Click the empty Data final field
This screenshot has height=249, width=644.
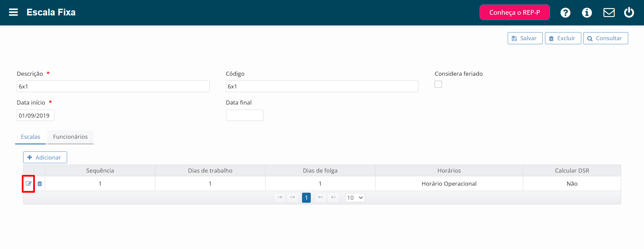(x=244, y=115)
